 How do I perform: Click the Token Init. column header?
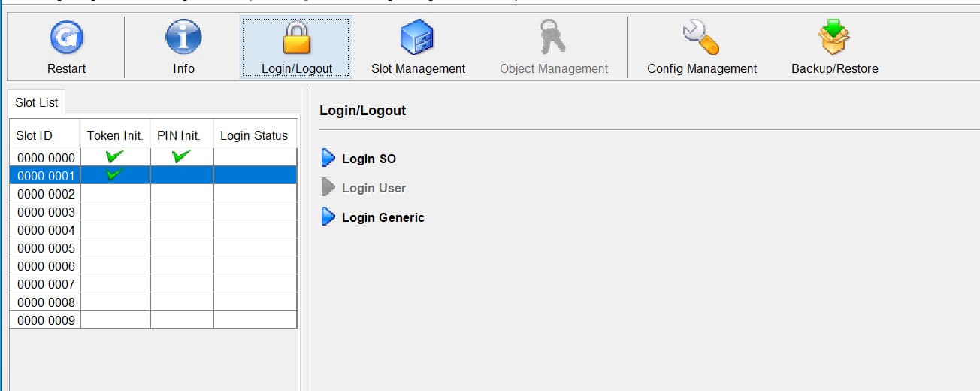coord(115,135)
